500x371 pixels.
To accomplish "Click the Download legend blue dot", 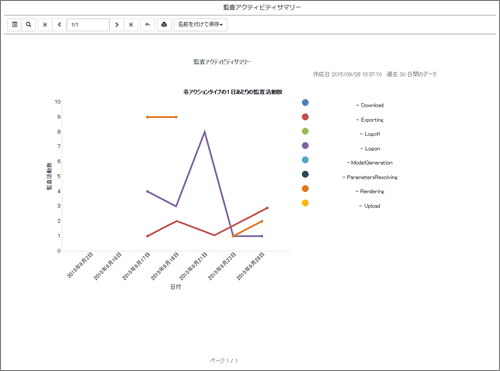I will pyautogui.click(x=305, y=103).
